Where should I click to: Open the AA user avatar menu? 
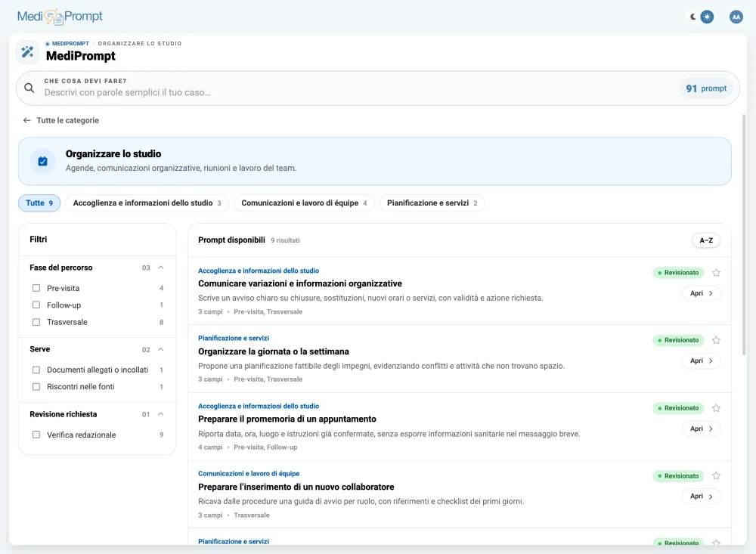[x=736, y=17]
